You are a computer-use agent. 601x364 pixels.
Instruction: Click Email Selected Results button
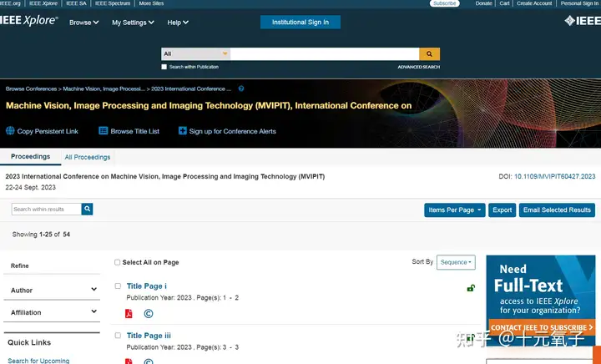557,210
